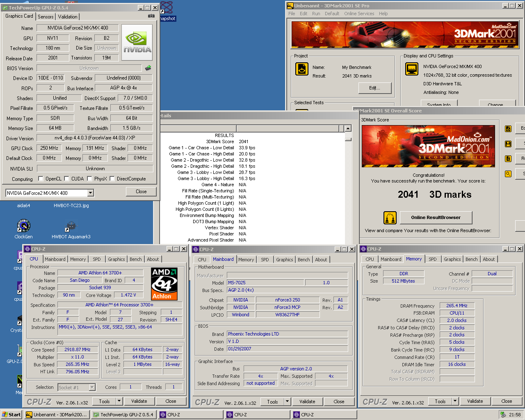
Task: Click the Edit... button in Project panel
Action: 374,88
